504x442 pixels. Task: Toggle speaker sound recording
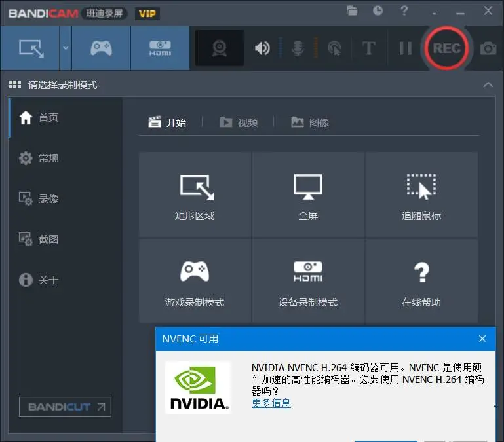pos(263,48)
